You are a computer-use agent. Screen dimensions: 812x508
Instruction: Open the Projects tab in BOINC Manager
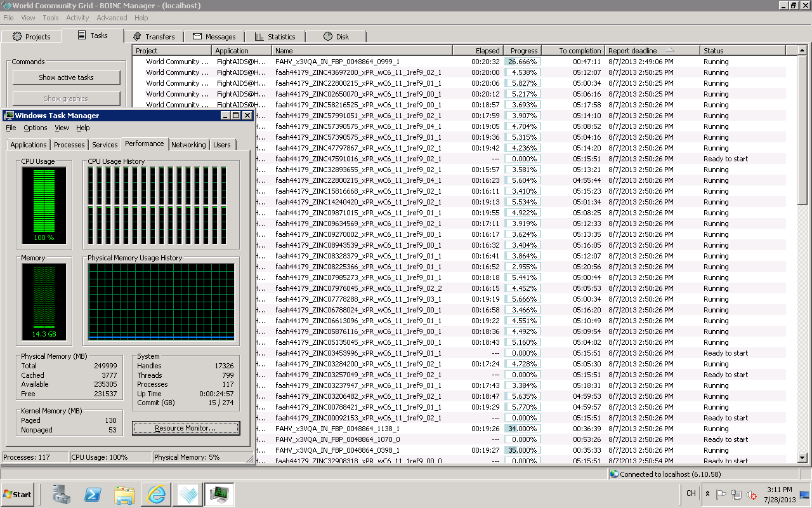pyautogui.click(x=32, y=37)
